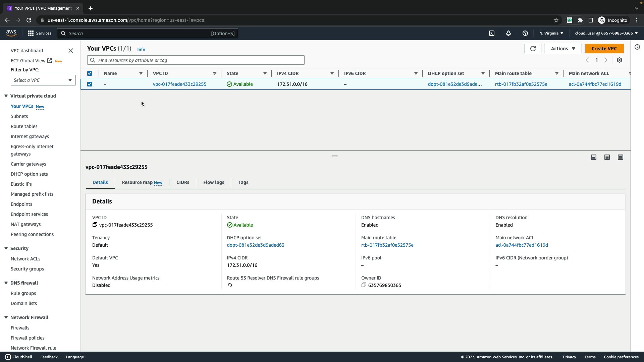Open the Actions dropdown
Image resolution: width=644 pixels, height=362 pixels.
(x=563, y=49)
